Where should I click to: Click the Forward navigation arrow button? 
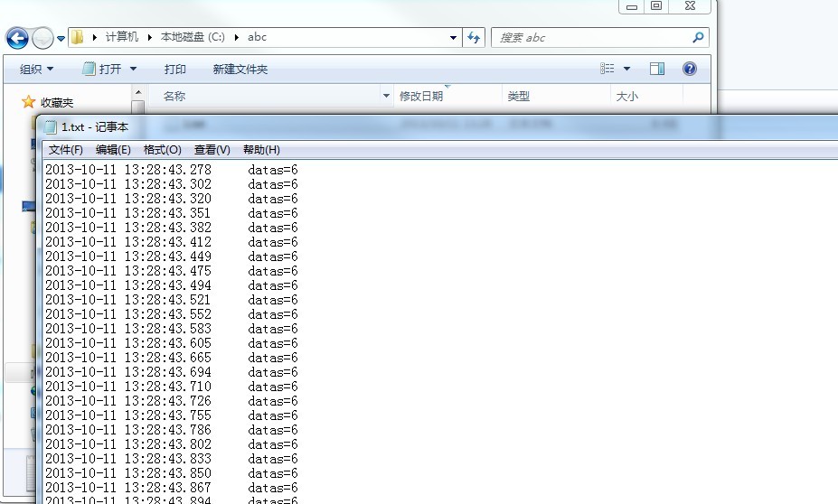[x=42, y=38]
